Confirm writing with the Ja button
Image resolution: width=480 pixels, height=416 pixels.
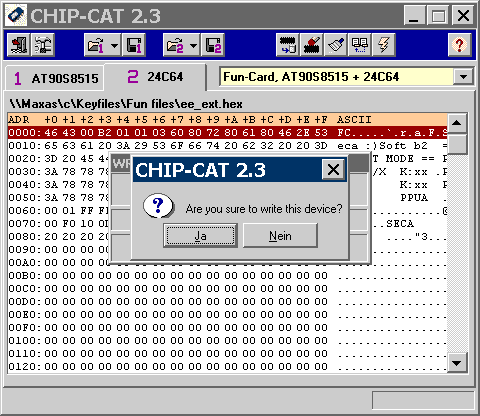(200, 236)
